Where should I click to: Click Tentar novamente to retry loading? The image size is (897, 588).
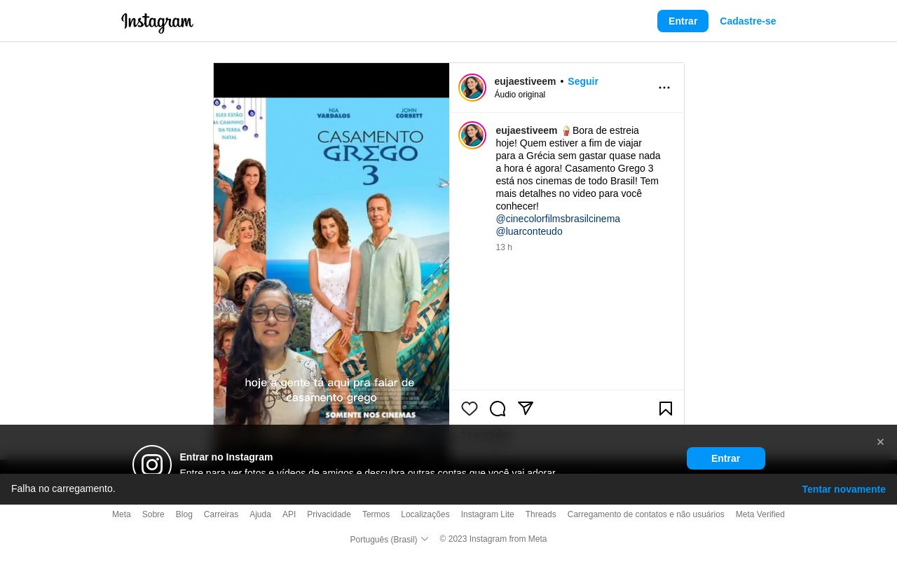[843, 489]
